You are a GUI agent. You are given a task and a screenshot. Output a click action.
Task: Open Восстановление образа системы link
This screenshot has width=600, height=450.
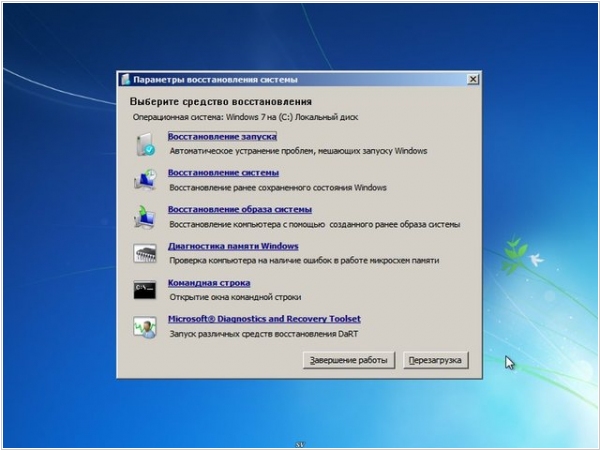pos(240,210)
